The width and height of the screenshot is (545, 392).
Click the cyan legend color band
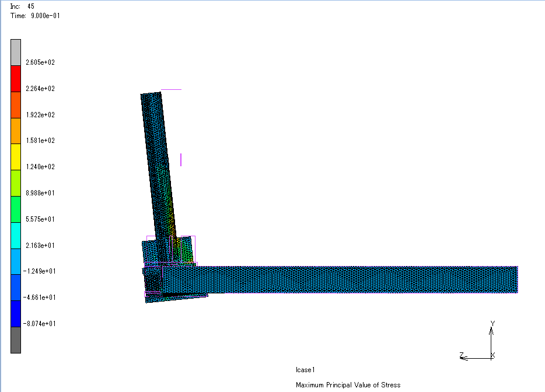pos(16,236)
